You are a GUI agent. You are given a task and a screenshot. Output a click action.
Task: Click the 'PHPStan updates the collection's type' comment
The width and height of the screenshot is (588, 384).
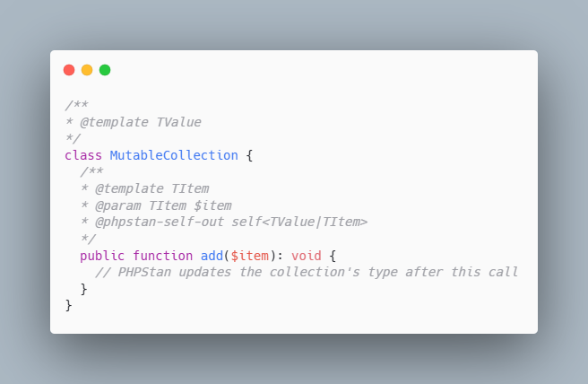pos(257,272)
